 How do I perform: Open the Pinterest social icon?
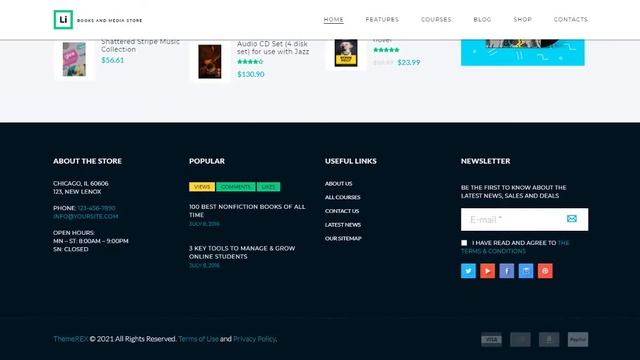(545, 271)
